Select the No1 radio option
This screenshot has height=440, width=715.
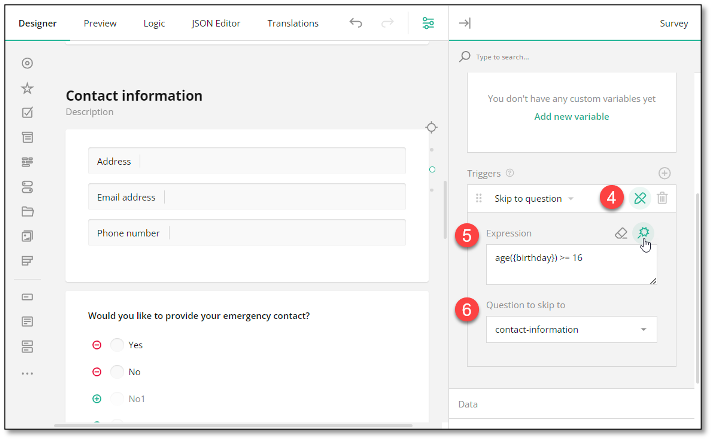[x=117, y=399]
